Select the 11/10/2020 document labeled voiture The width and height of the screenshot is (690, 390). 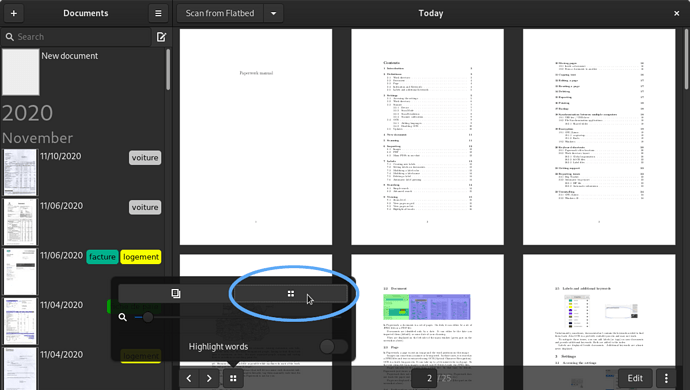tap(84, 173)
